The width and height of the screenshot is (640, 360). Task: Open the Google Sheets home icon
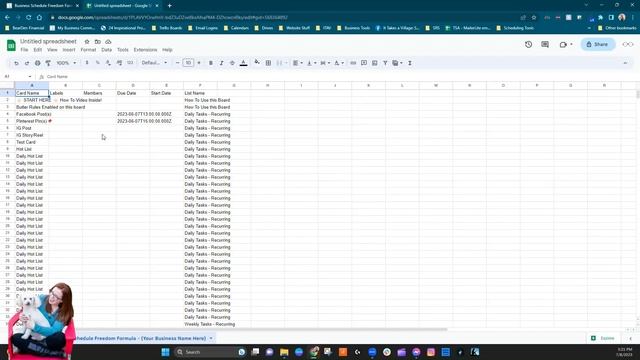coord(11,45)
